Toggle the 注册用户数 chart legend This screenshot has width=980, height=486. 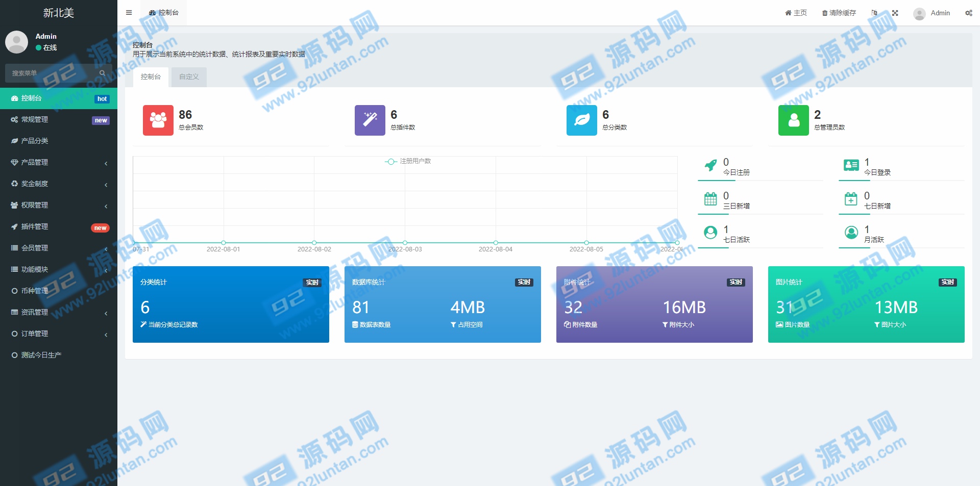(x=408, y=161)
